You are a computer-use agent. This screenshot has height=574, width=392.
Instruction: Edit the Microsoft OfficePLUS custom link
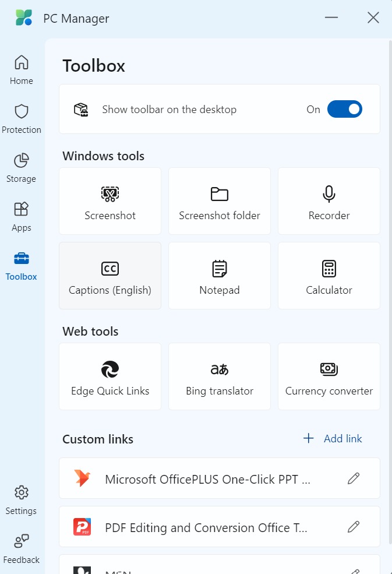(354, 478)
